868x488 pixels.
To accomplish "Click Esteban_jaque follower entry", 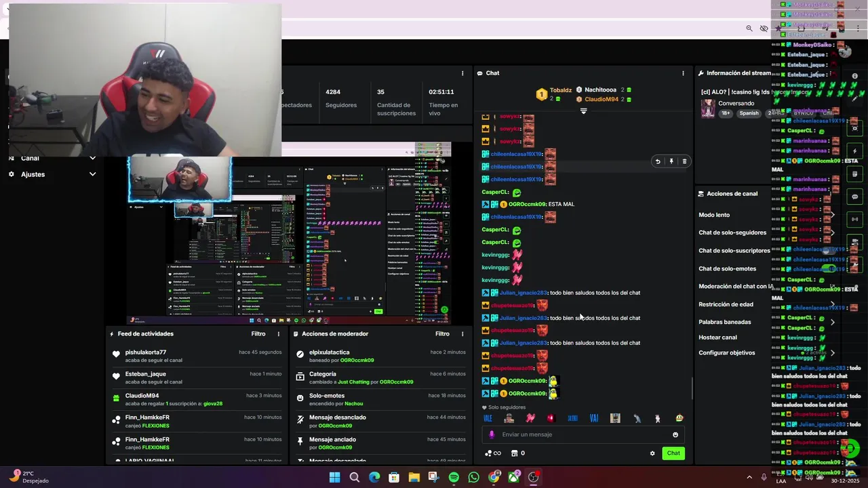I will pos(197,378).
